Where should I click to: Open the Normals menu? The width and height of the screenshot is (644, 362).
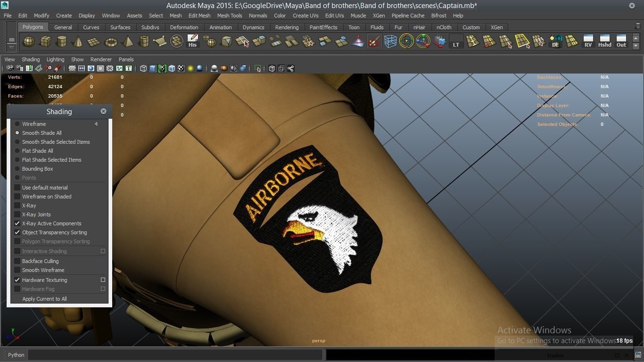[258, 16]
